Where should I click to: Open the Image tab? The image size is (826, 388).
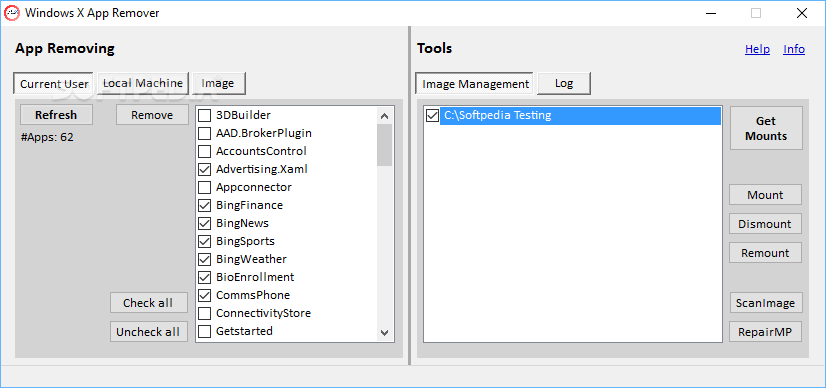pyautogui.click(x=218, y=83)
